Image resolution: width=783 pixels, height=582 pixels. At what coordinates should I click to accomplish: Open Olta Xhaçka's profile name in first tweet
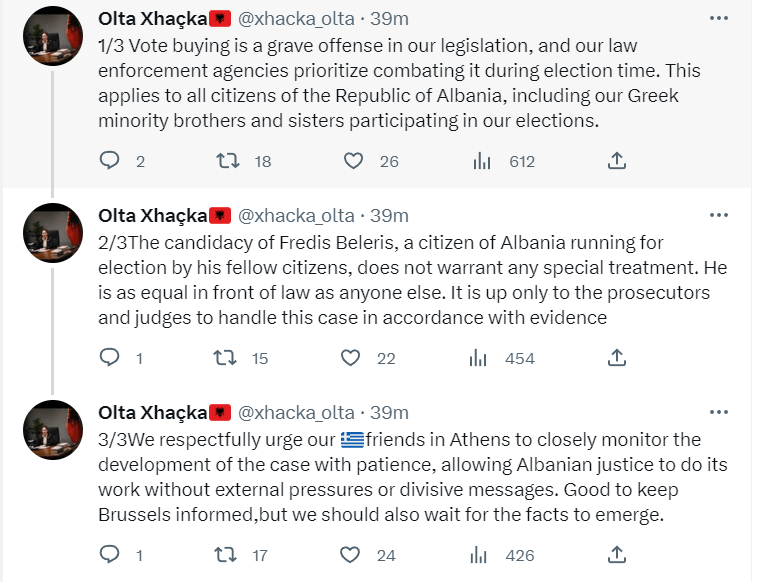coord(153,19)
